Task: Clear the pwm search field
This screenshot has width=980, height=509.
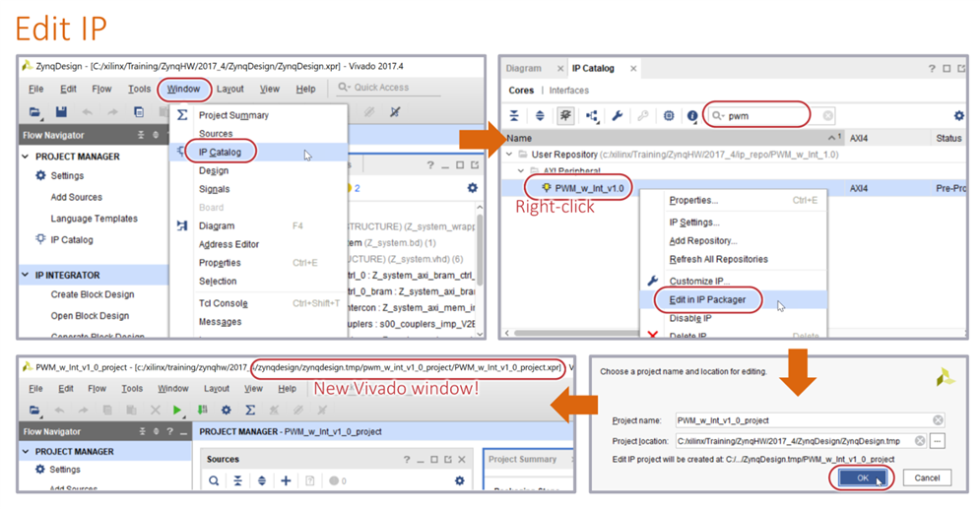Action: [827, 115]
